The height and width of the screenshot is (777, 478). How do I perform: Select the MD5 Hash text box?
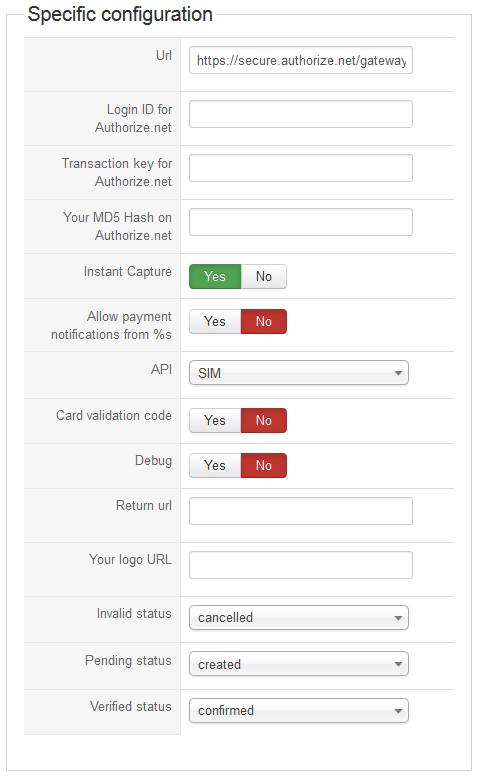301,222
